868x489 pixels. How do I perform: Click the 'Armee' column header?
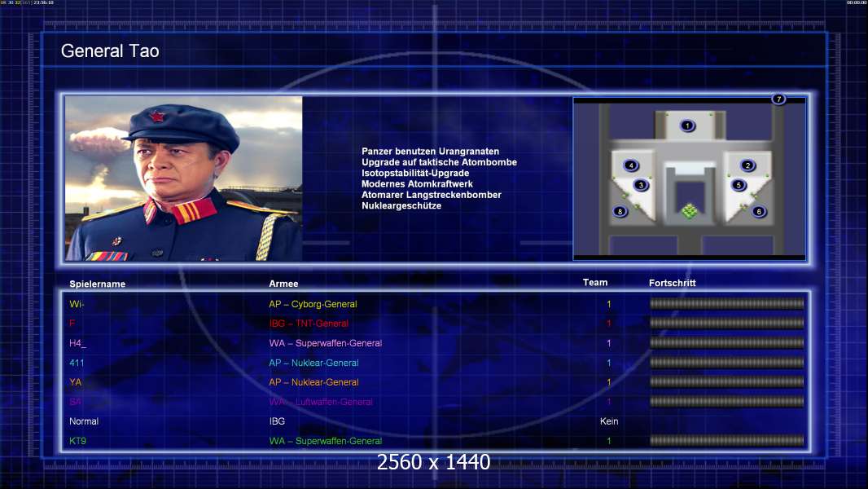[x=283, y=284]
